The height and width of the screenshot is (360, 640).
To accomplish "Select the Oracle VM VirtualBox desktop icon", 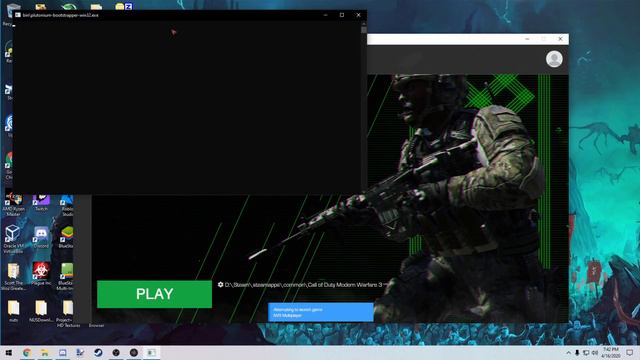I will coord(13,239).
